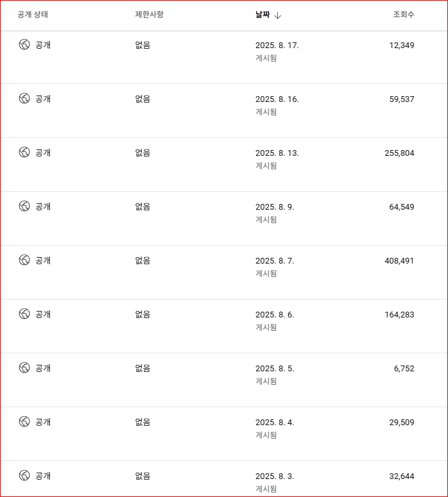The image size is (448, 497).
Task: Click the globe icon for 2025. 8. 7. row
Action: (x=24, y=260)
